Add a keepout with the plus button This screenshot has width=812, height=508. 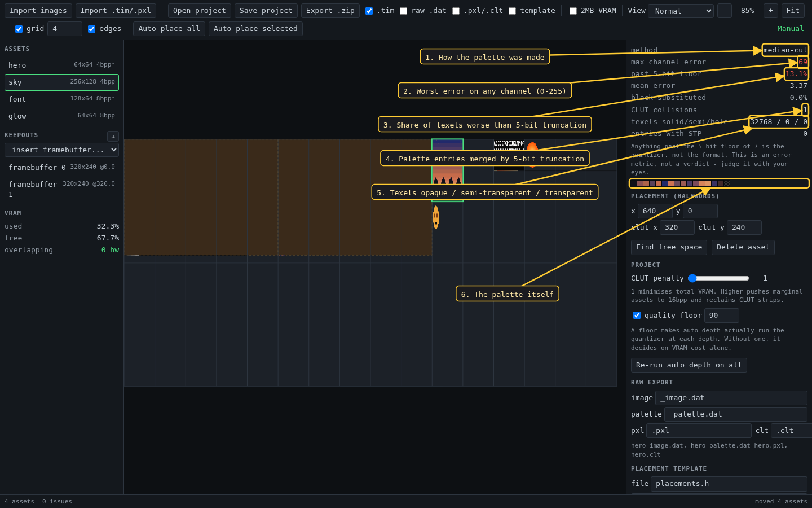coord(113,137)
